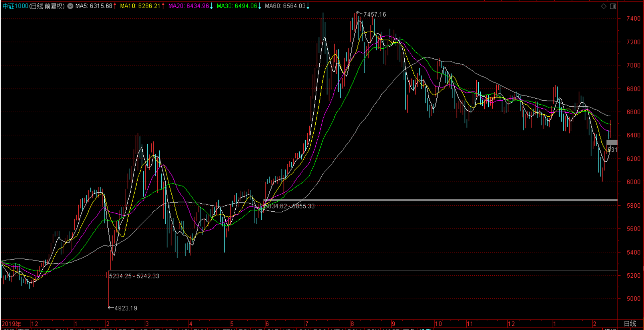This screenshot has width=644, height=330.
Task: Select the MA30: 6494.06 indicator label
Action: click(x=239, y=6)
